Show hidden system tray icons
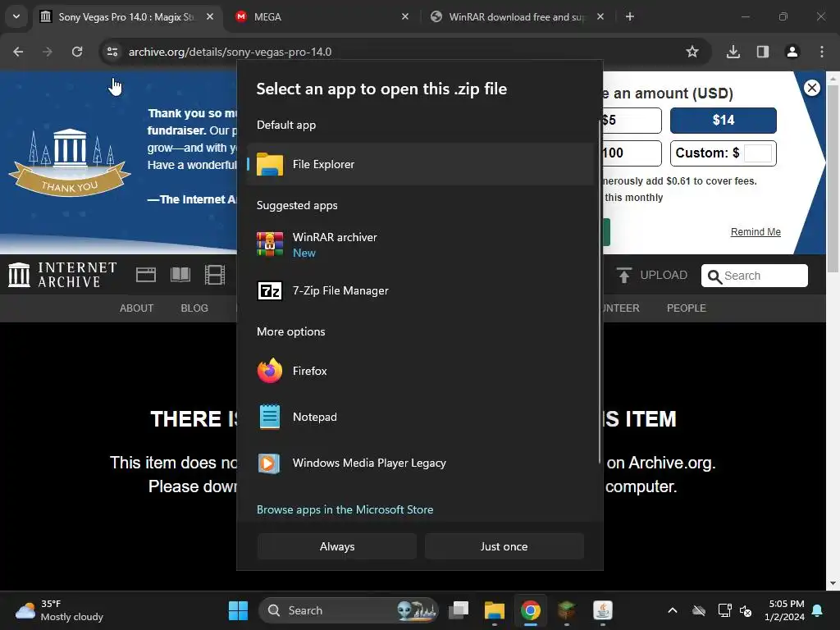 (673, 610)
